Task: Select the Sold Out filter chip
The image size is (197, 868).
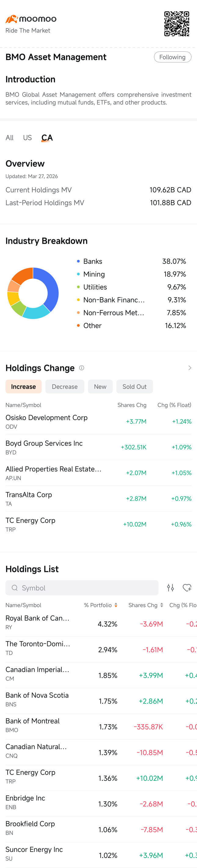Action: [x=134, y=387]
